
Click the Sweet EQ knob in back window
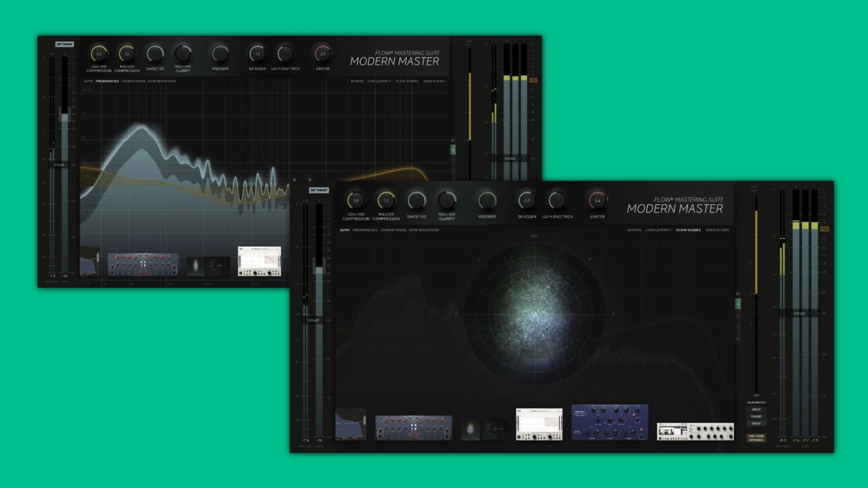click(x=155, y=54)
